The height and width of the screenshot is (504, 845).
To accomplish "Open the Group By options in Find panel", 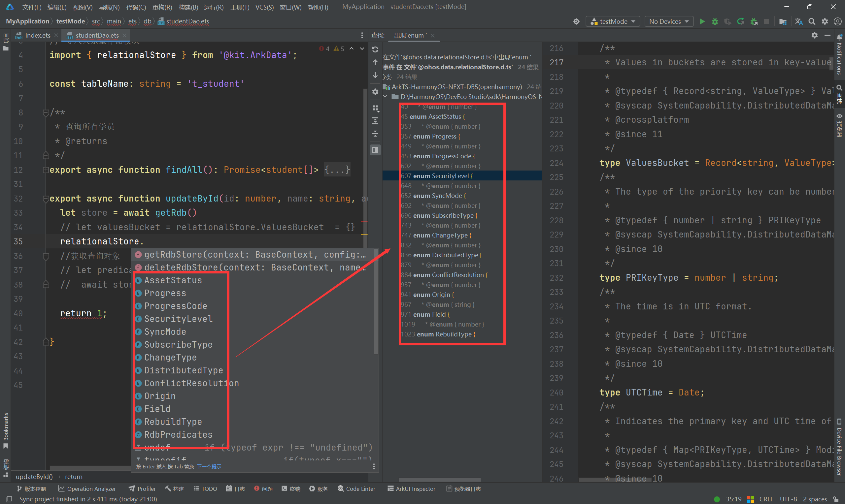I will [375, 108].
